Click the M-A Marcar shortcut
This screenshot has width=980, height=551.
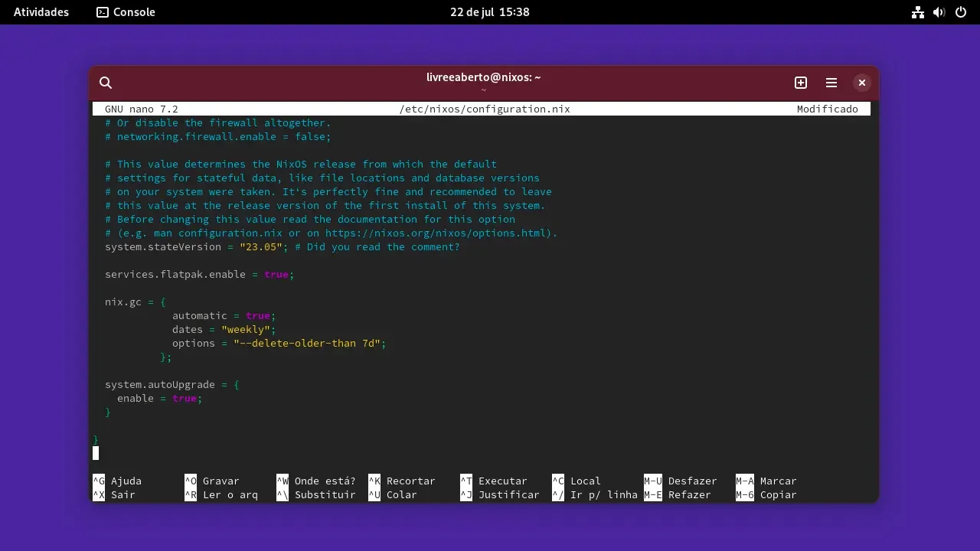(766, 481)
